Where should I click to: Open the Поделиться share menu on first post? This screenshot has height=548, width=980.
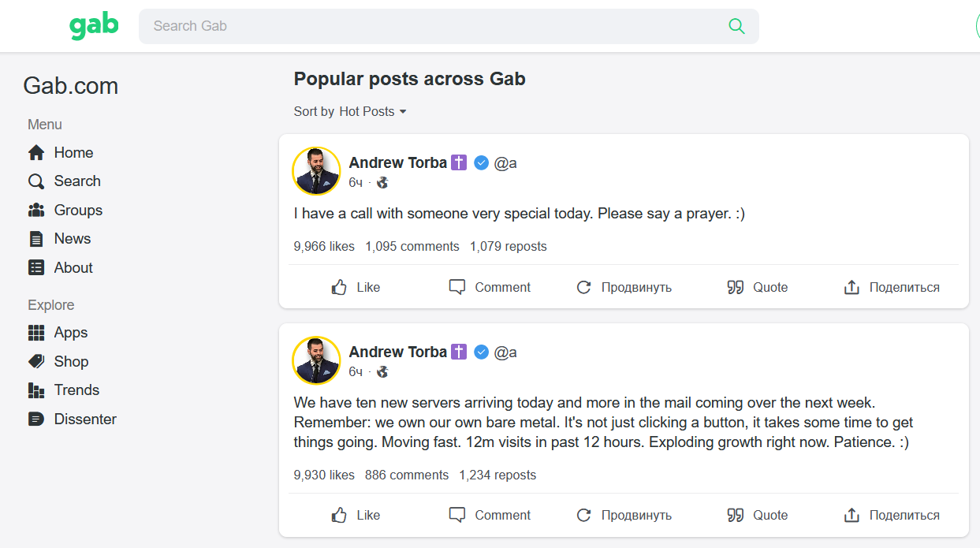click(x=892, y=288)
